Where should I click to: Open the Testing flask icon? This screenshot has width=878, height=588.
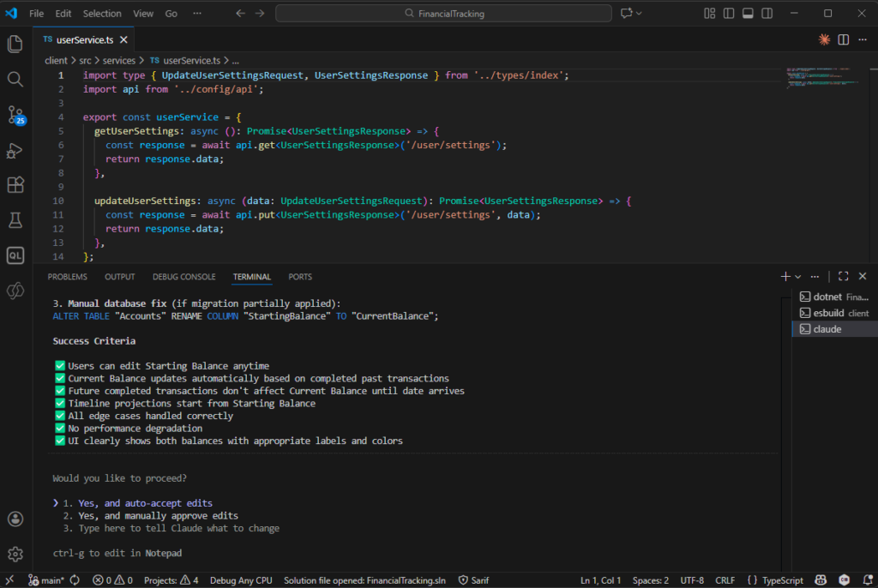point(15,220)
